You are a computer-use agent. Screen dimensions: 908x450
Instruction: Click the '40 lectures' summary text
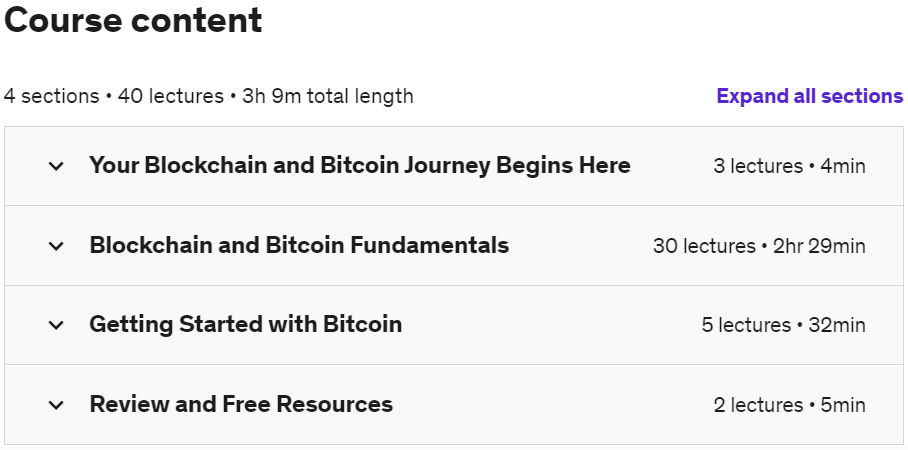pyautogui.click(x=171, y=97)
